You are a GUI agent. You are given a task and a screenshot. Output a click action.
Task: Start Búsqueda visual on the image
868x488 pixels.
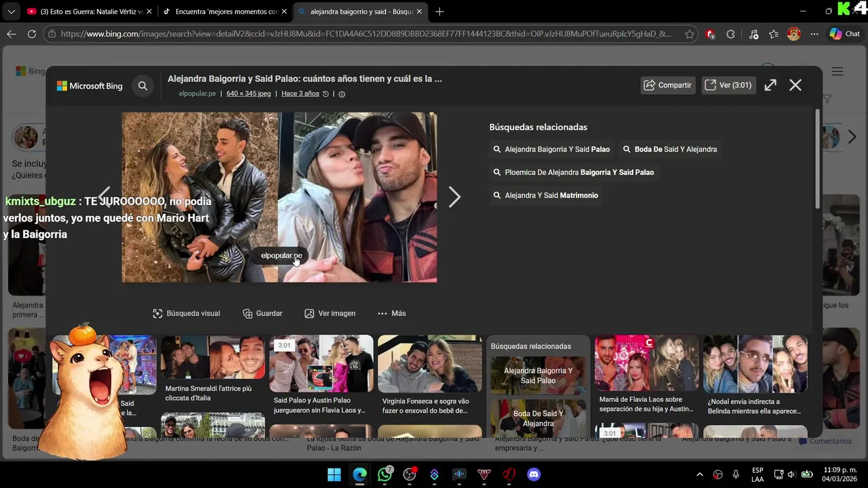pyautogui.click(x=186, y=313)
